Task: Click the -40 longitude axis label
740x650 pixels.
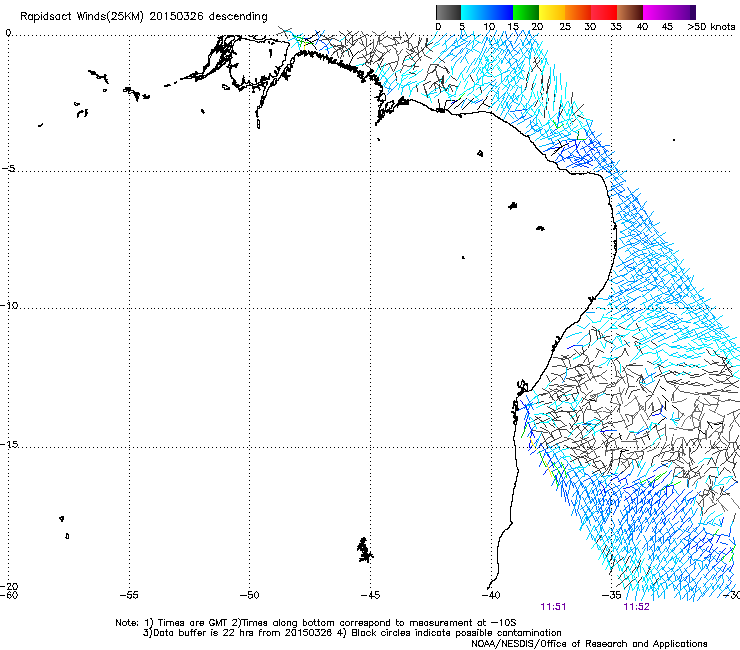Action: (x=491, y=595)
